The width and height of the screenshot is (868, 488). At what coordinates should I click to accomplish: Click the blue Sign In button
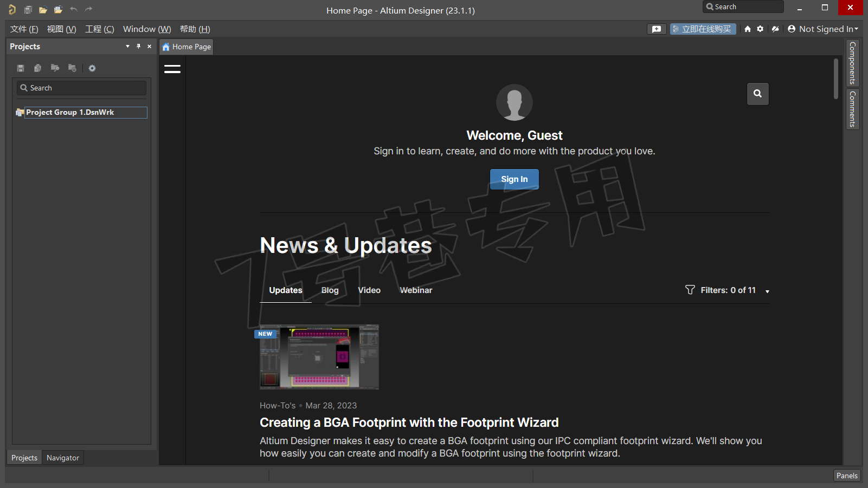click(515, 179)
